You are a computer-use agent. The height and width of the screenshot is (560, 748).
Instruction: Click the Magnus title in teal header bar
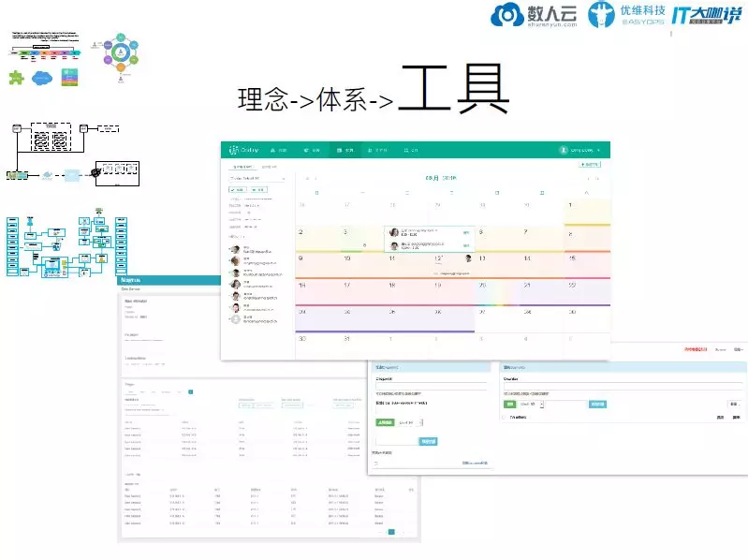(x=131, y=280)
